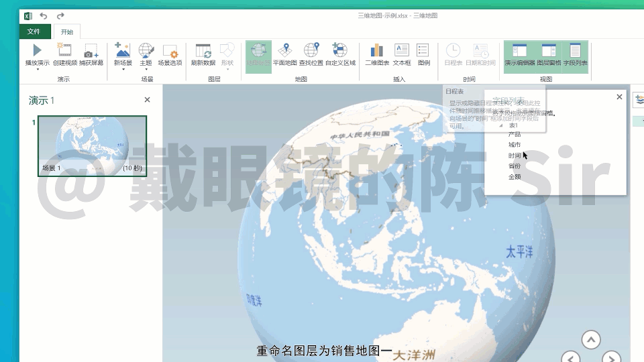Select the 金额 field
644x362 pixels.
tap(515, 177)
